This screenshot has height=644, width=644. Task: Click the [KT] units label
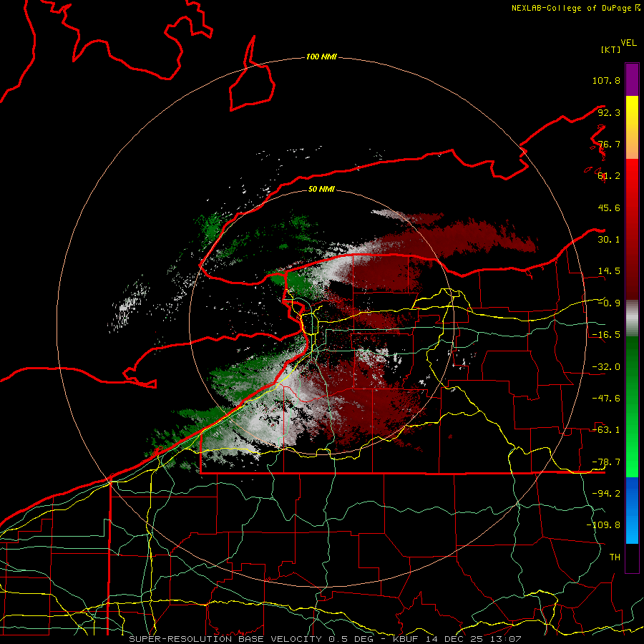point(610,49)
